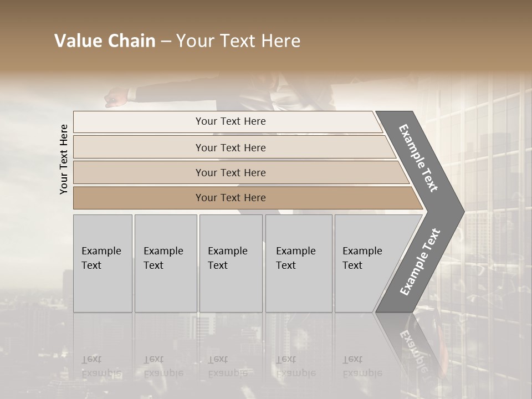Select the top lightest "Your Text Here" bar
This screenshot has height=399, width=532.
coord(230,121)
